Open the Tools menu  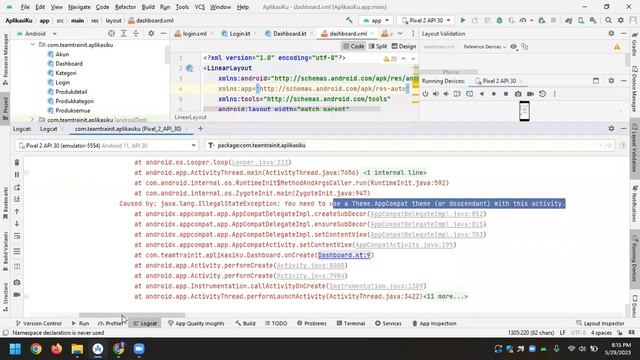(182, 7)
